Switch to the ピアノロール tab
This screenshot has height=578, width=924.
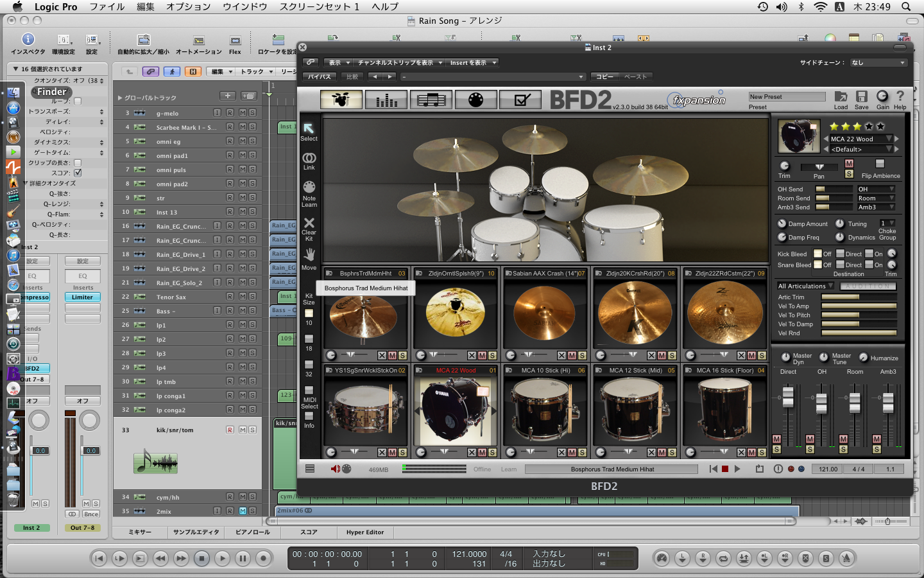pos(252,532)
